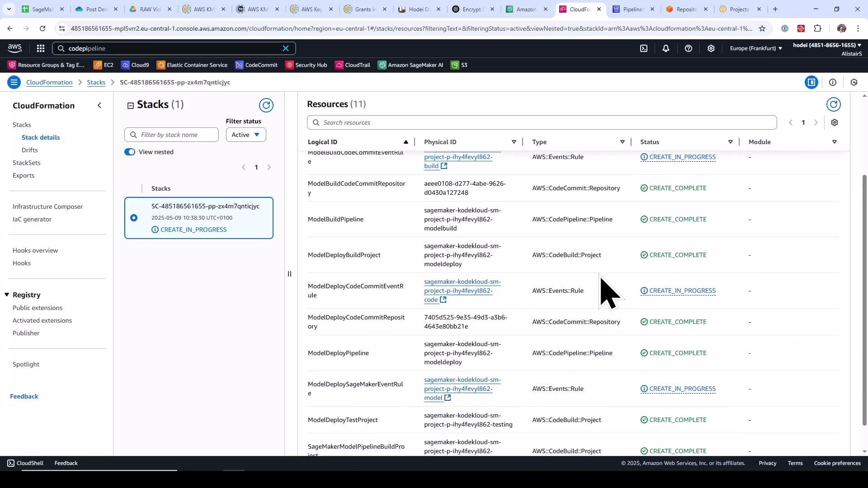The width and height of the screenshot is (868, 488).
Task: Click the CloudFormation breadcrumb link
Action: [x=49, y=82]
